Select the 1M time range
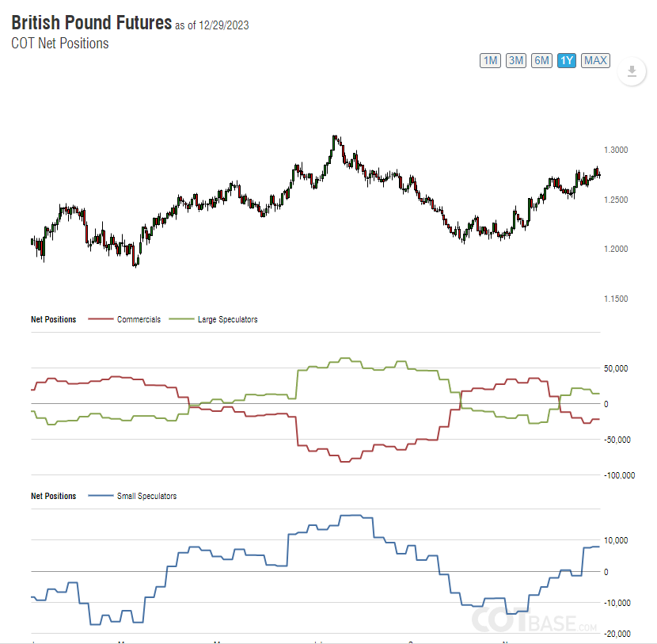The height and width of the screenshot is (644, 657). pos(491,60)
